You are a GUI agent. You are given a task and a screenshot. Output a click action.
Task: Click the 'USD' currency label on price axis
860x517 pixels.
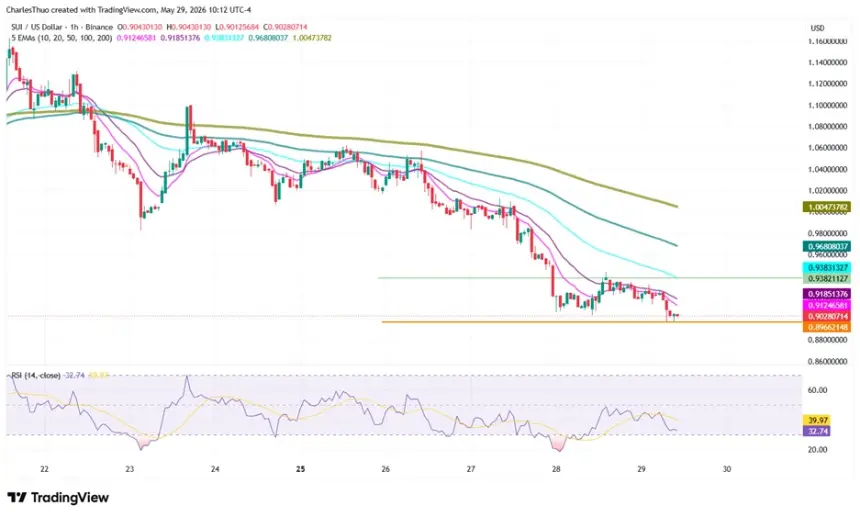tap(817, 28)
